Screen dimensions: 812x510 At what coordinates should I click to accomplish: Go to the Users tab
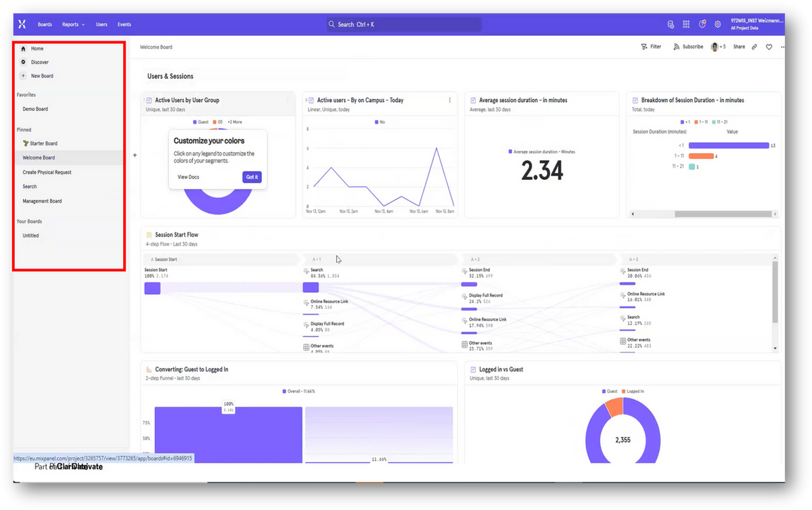101,24
